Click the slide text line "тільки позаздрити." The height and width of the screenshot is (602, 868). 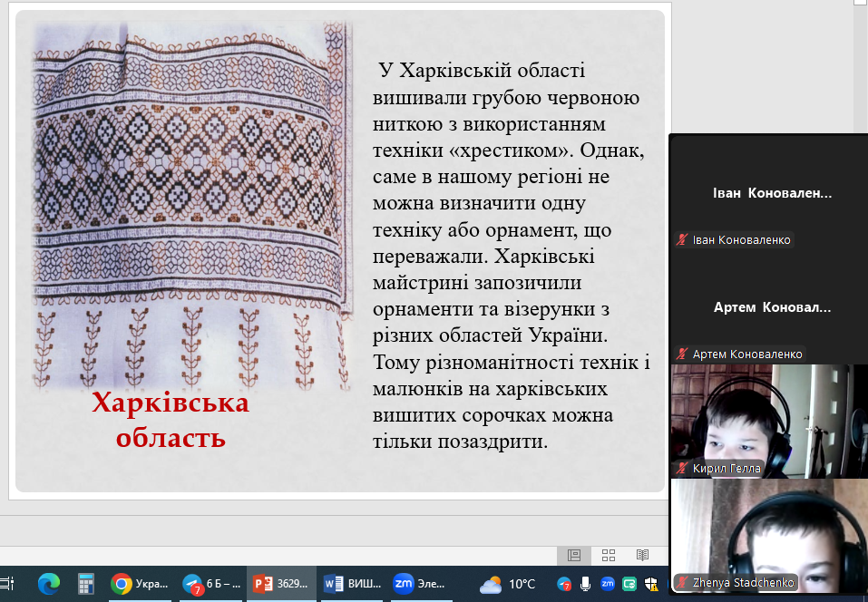click(460, 442)
